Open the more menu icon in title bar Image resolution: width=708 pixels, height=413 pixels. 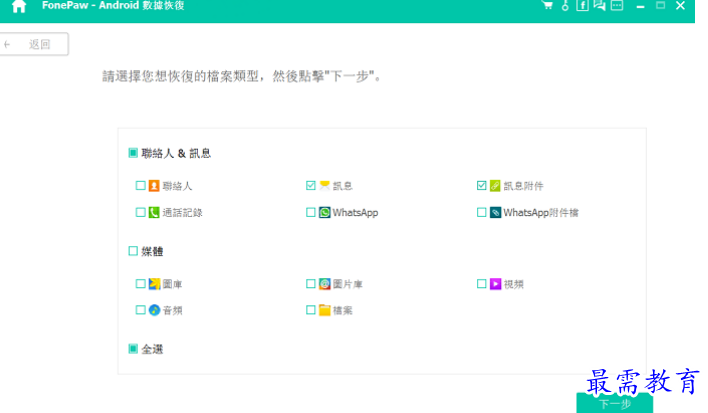point(617,5)
